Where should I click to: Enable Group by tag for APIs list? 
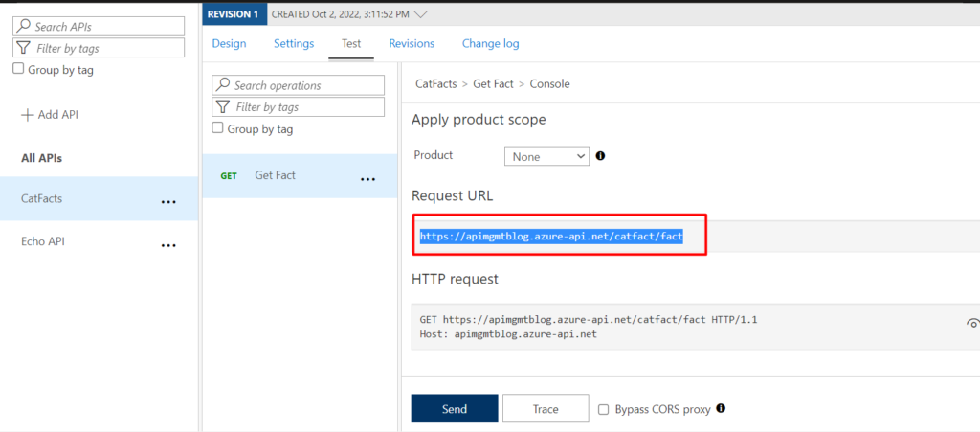[x=19, y=69]
